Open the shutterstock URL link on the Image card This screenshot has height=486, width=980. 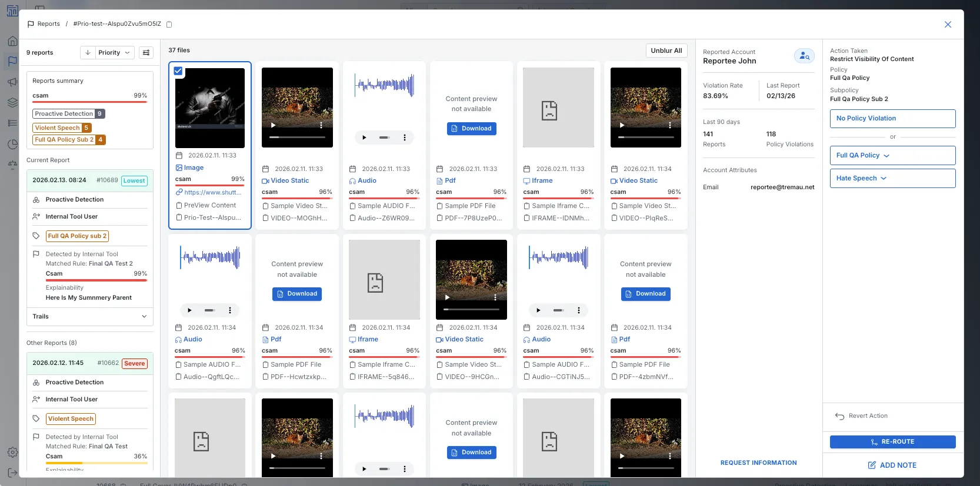pyautogui.click(x=213, y=192)
